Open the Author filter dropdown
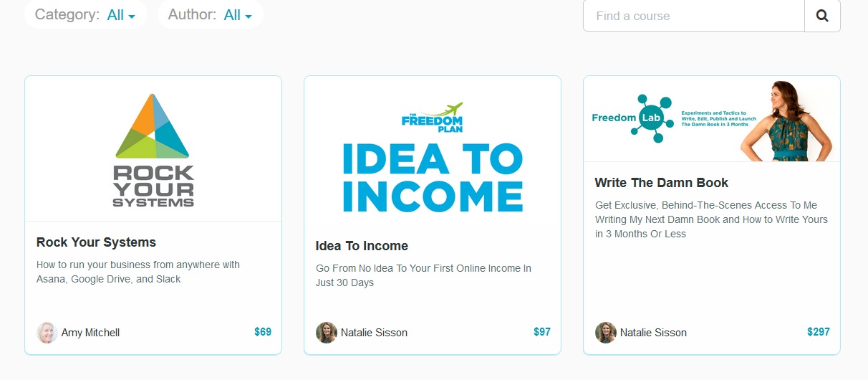 211,14
